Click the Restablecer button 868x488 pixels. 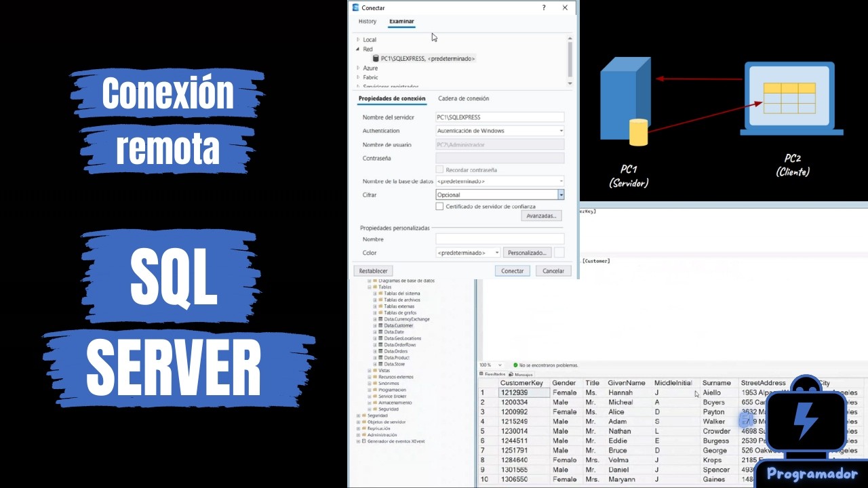373,271
